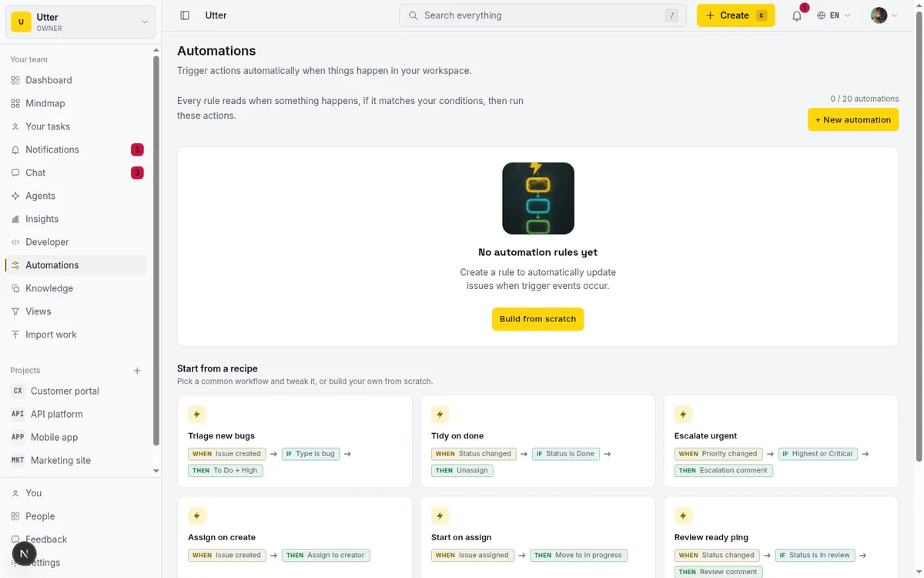
Task: Open the user avatar menu
Action: (x=884, y=15)
